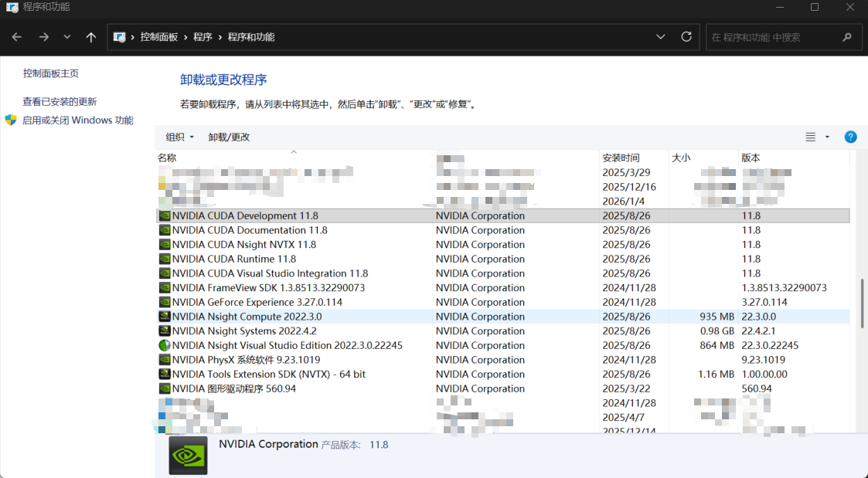
Task: Refresh the programs list
Action: tap(686, 36)
